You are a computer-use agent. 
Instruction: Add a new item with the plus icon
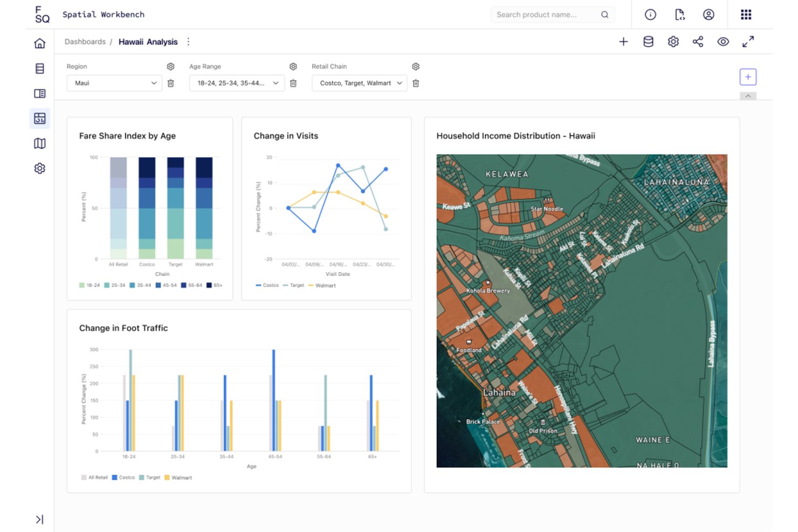(x=623, y=42)
